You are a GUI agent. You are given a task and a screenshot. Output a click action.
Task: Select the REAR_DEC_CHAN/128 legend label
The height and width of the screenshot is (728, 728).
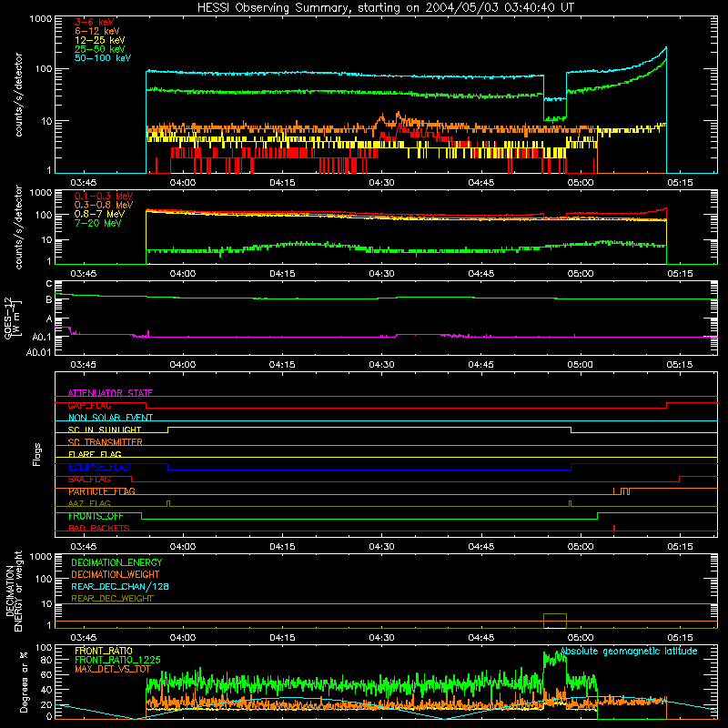click(120, 587)
